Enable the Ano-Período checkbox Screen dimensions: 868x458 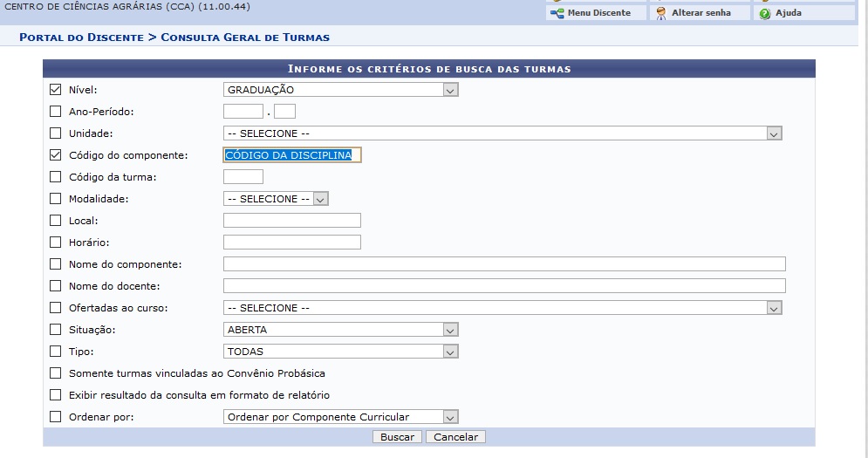pos(56,112)
